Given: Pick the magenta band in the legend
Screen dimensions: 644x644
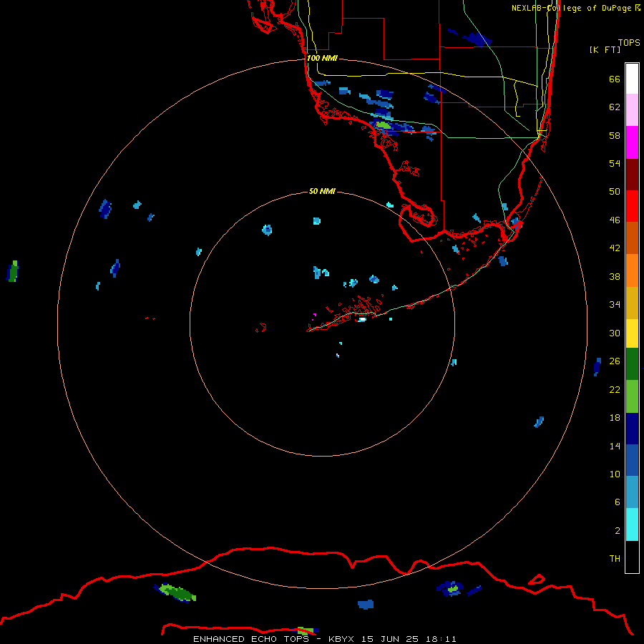Looking at the screenshot, I should click(632, 142).
